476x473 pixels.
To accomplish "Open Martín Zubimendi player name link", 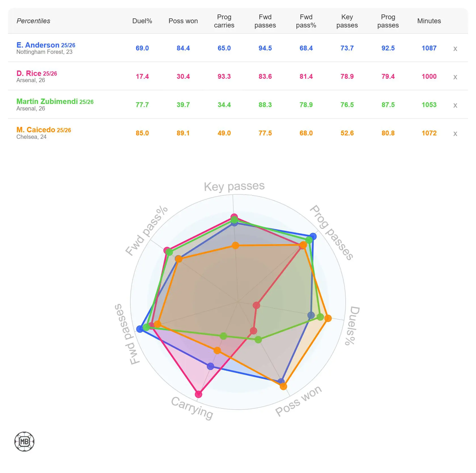I will click(47, 101).
